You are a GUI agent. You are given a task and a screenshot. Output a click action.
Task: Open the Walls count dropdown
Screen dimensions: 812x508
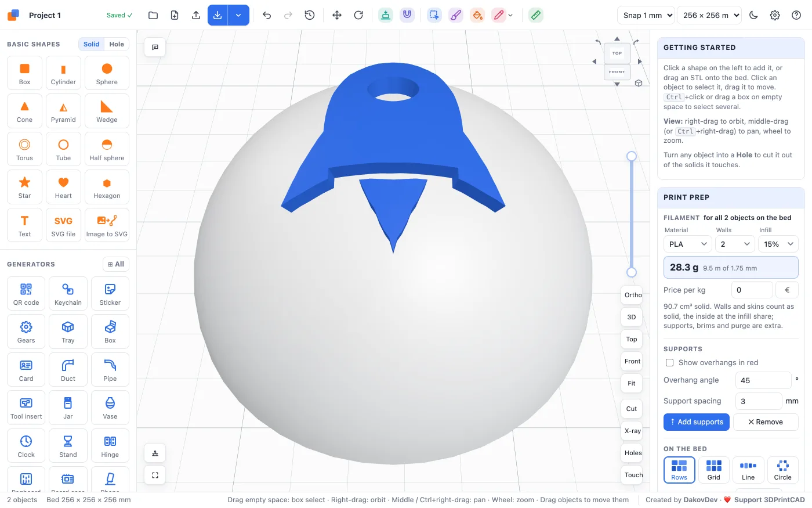(735, 244)
